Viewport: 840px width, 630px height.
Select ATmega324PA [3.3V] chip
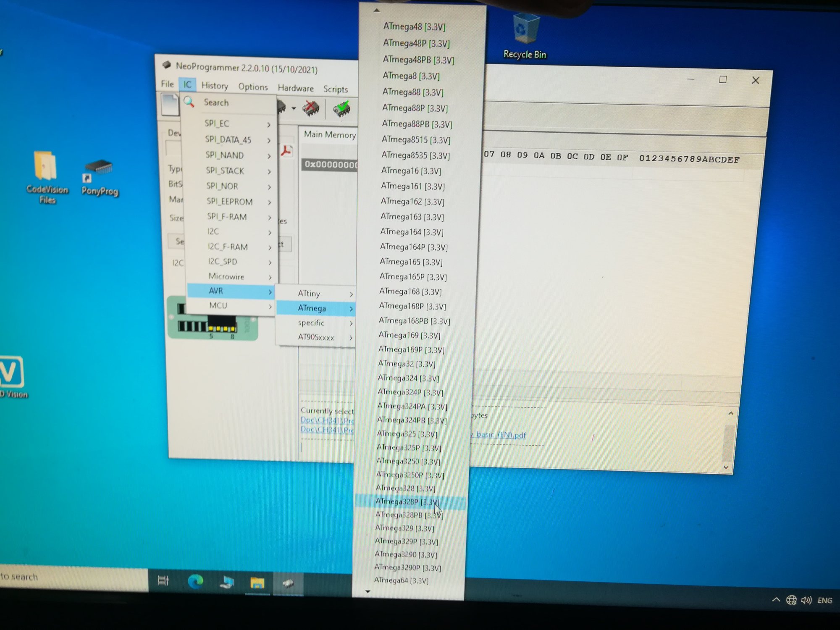pyautogui.click(x=412, y=406)
